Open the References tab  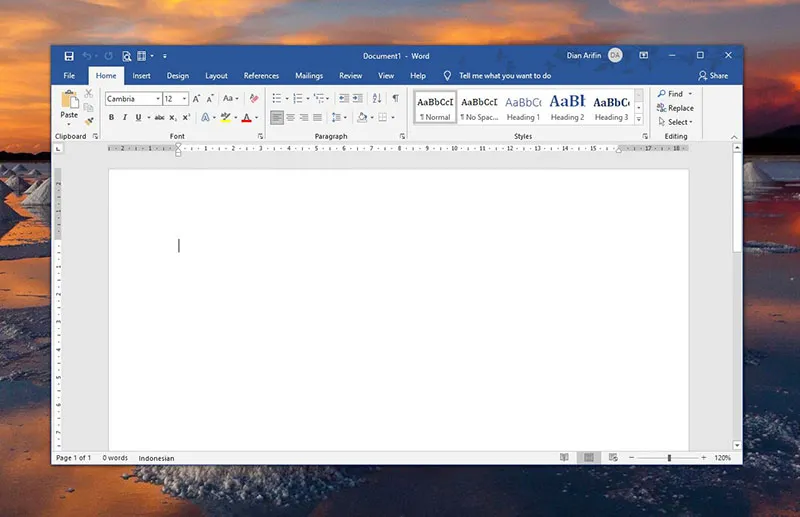[x=261, y=76]
